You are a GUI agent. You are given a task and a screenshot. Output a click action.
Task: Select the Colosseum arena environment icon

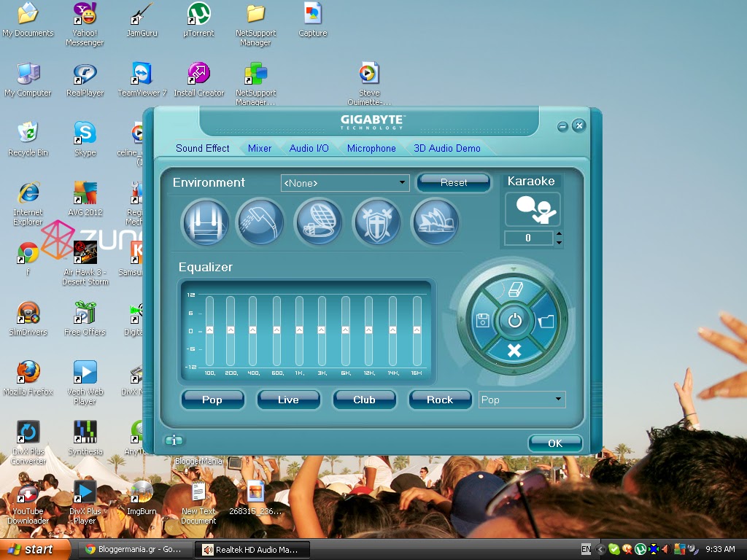pyautogui.click(x=319, y=222)
